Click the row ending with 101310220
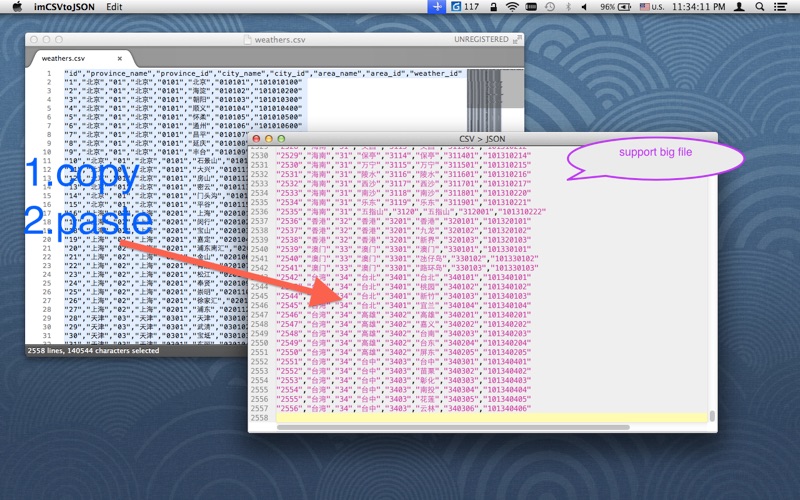 [x=404, y=193]
